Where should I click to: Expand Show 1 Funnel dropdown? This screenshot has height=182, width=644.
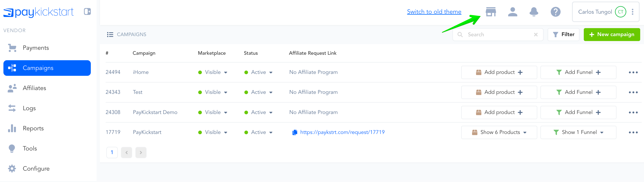click(578, 132)
